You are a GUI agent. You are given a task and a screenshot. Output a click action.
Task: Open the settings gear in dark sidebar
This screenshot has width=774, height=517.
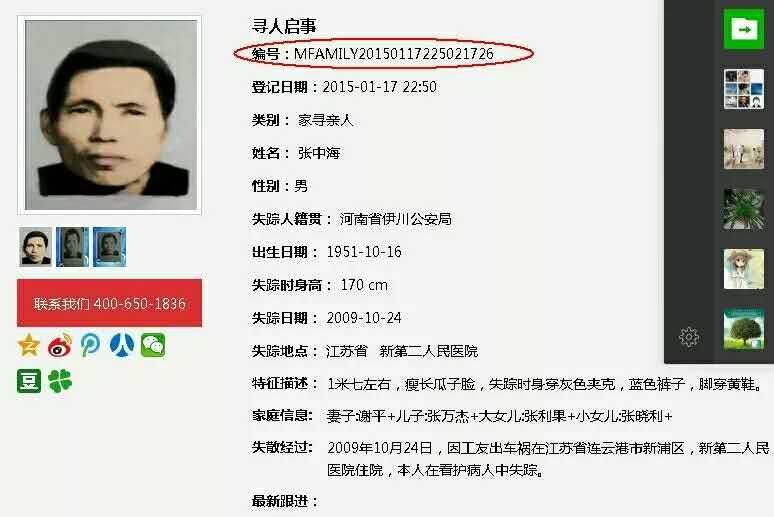tap(689, 338)
